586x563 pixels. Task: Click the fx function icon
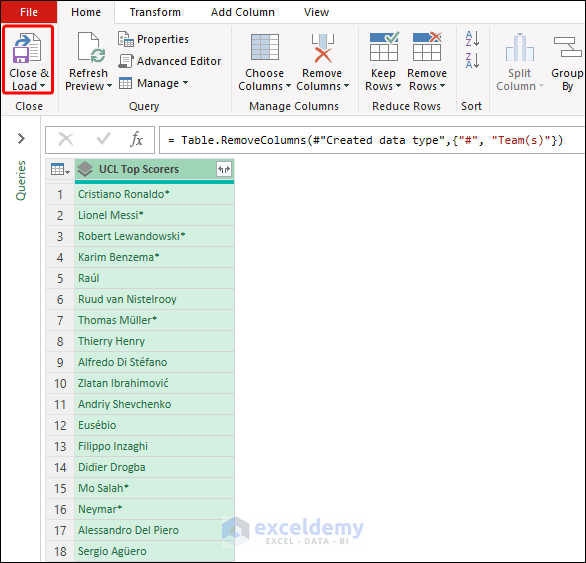pos(136,139)
